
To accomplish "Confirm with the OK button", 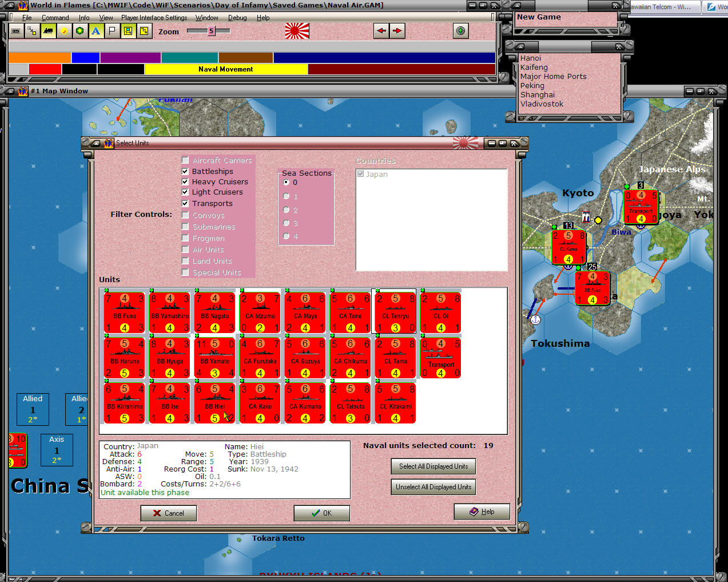I will [321, 513].
